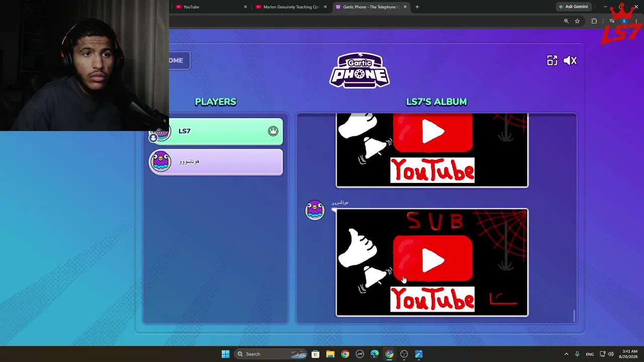Switch to the Marlon Genuinely Teaching tab
Viewport: 644px width, 362px height.
(x=291, y=7)
